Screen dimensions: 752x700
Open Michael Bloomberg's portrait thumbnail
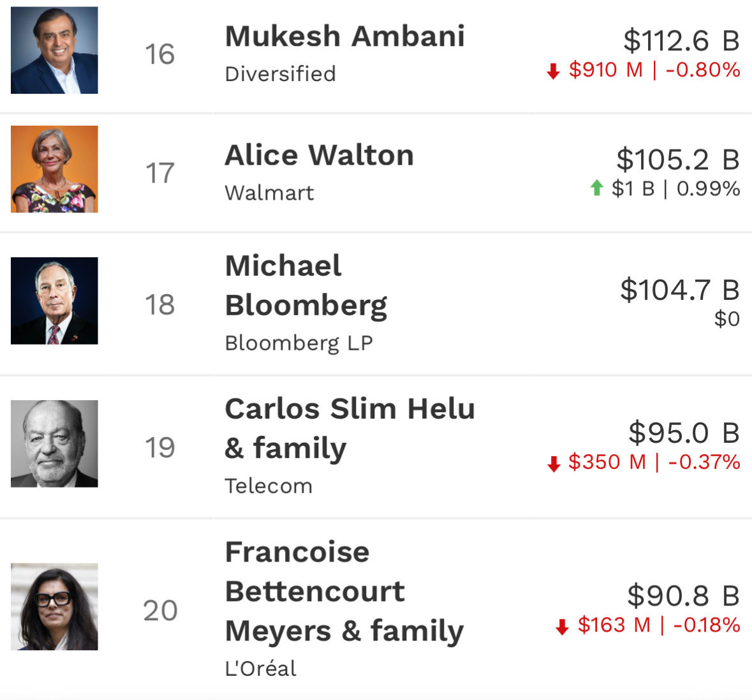(54, 301)
